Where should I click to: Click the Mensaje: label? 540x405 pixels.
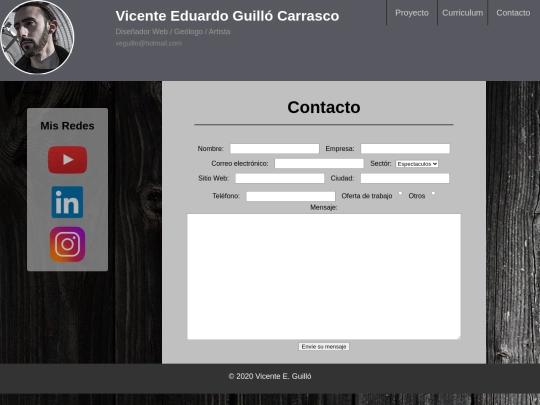324,207
